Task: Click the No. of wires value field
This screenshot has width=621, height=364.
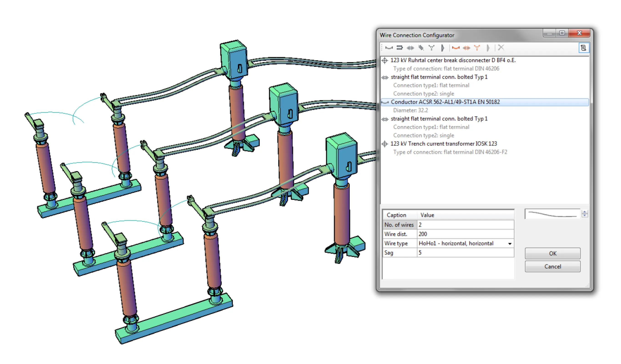Action: click(x=465, y=225)
